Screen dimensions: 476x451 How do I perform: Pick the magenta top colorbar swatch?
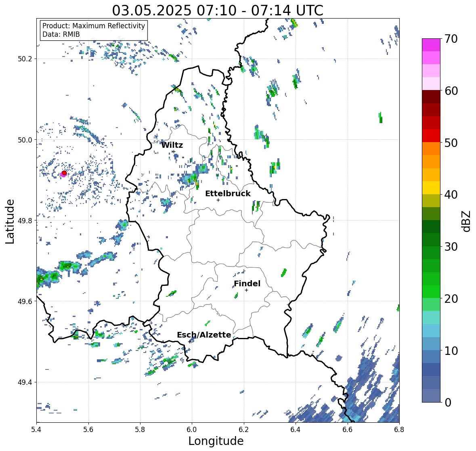[x=431, y=45]
